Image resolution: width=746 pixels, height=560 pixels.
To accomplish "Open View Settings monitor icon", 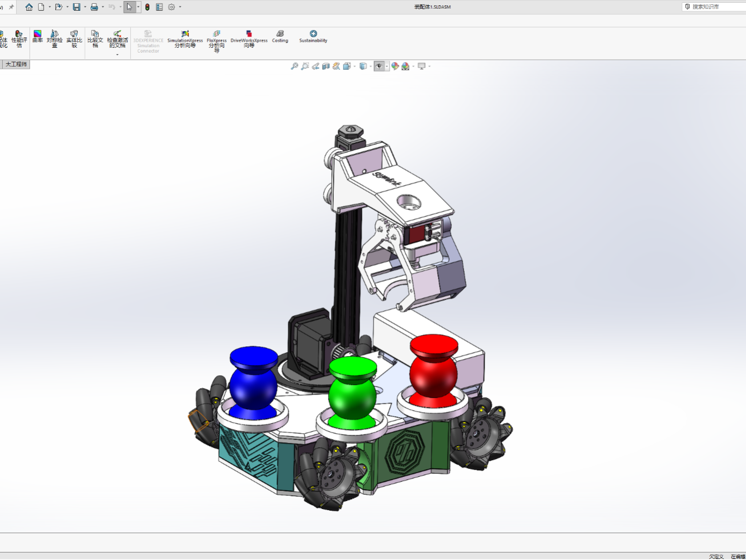I will (422, 66).
